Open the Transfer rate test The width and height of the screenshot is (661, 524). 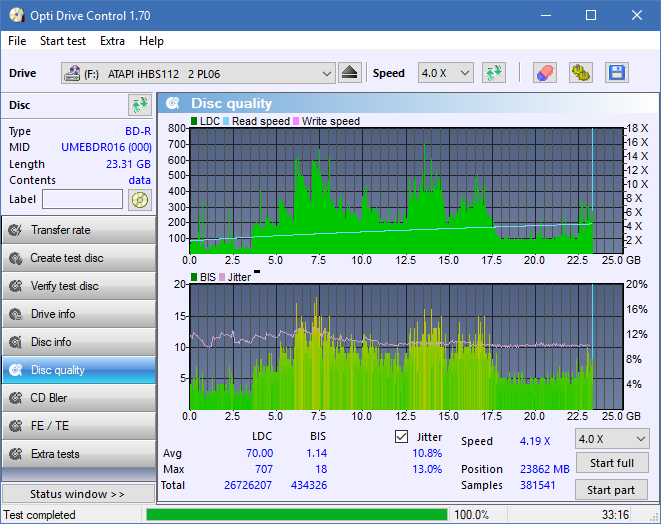[78, 230]
